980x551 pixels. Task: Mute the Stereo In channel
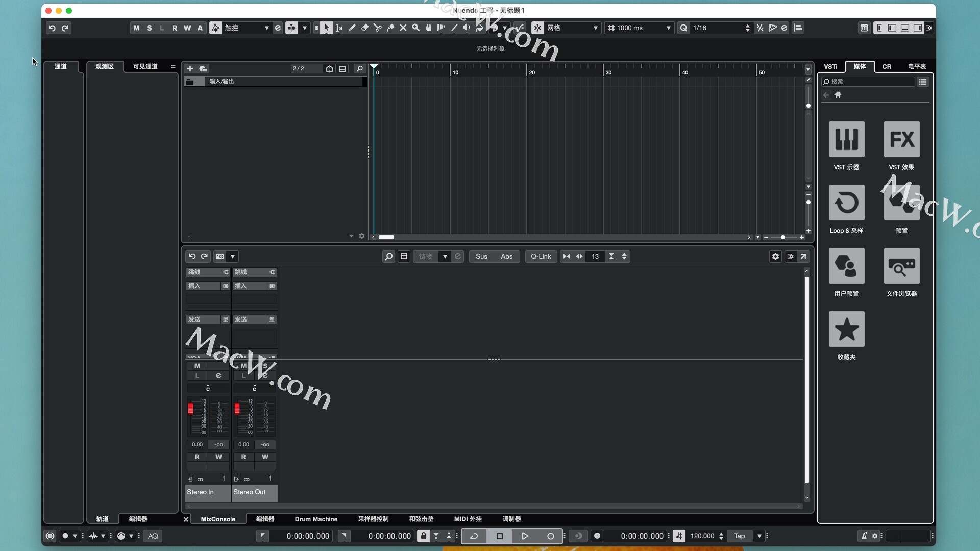[x=197, y=366]
